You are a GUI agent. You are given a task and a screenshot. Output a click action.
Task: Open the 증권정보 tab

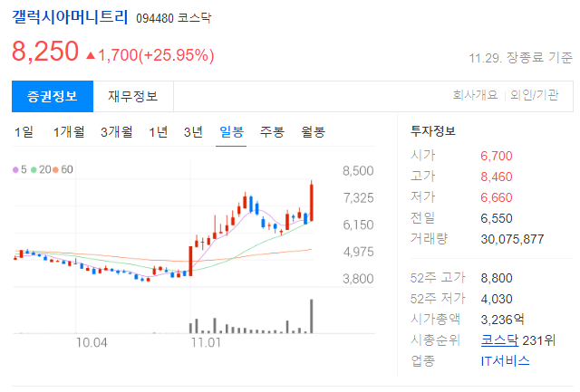click(x=53, y=97)
